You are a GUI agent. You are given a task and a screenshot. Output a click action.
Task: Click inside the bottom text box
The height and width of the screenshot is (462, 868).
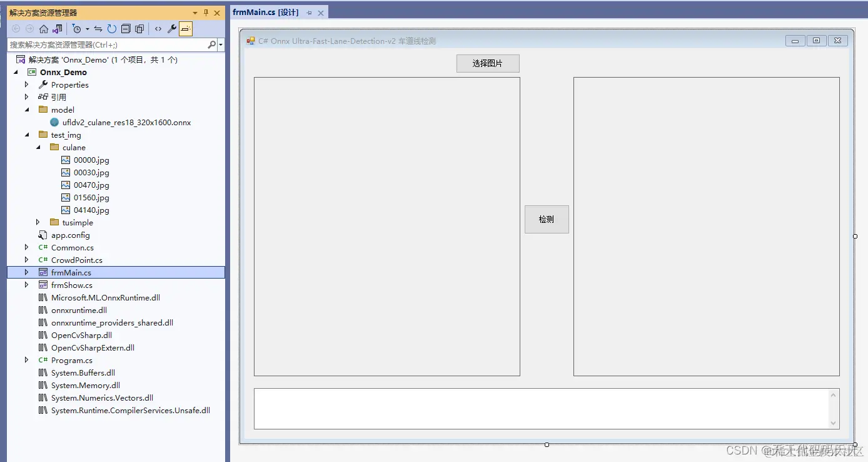[x=542, y=409]
